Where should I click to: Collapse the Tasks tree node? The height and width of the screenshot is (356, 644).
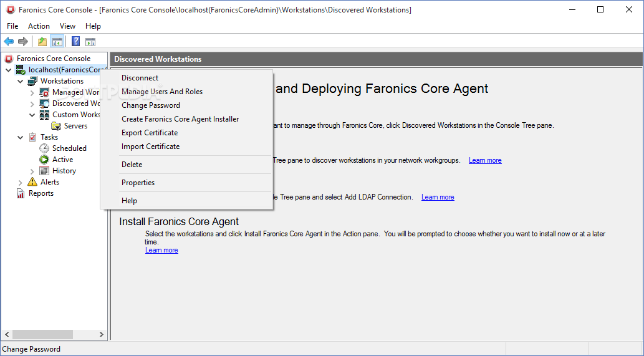tap(20, 138)
